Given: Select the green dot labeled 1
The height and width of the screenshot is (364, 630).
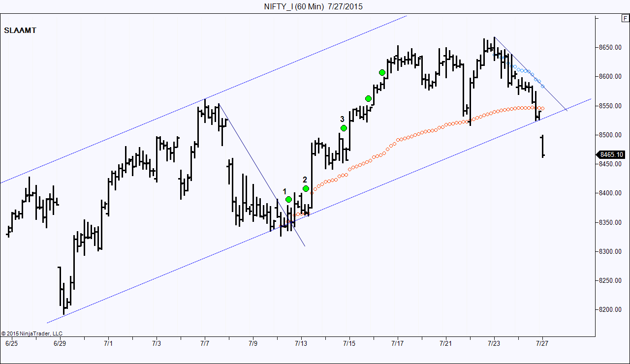Looking at the screenshot, I should [x=289, y=199].
